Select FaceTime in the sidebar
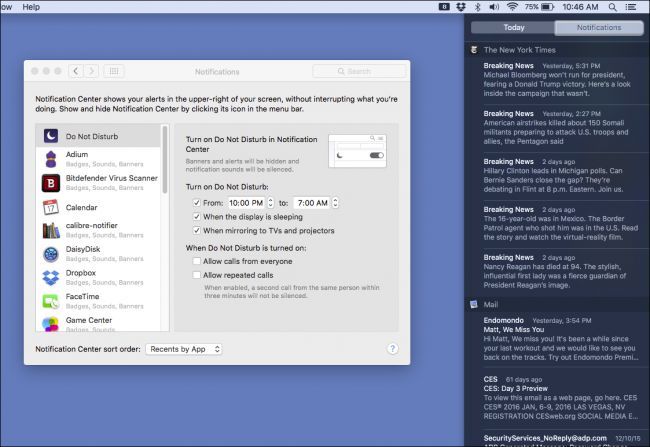Image resolution: width=650 pixels, height=447 pixels. pyautogui.click(x=98, y=301)
